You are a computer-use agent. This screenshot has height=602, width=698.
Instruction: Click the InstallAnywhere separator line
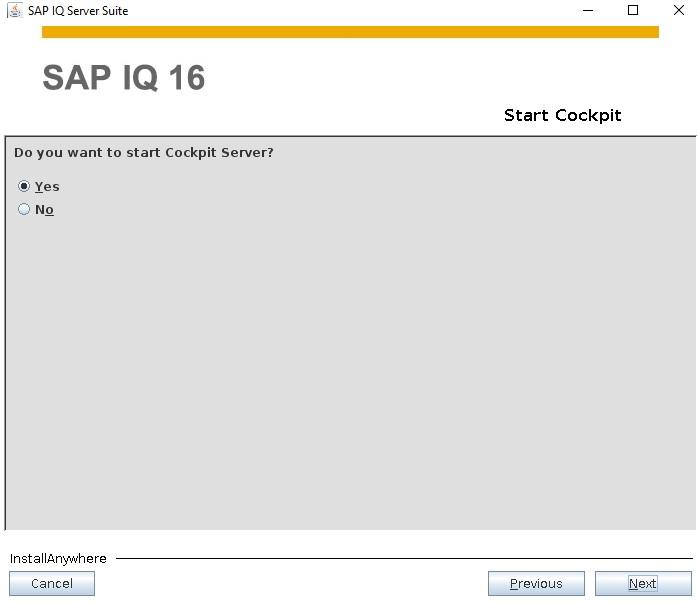pyautogui.click(x=404, y=558)
